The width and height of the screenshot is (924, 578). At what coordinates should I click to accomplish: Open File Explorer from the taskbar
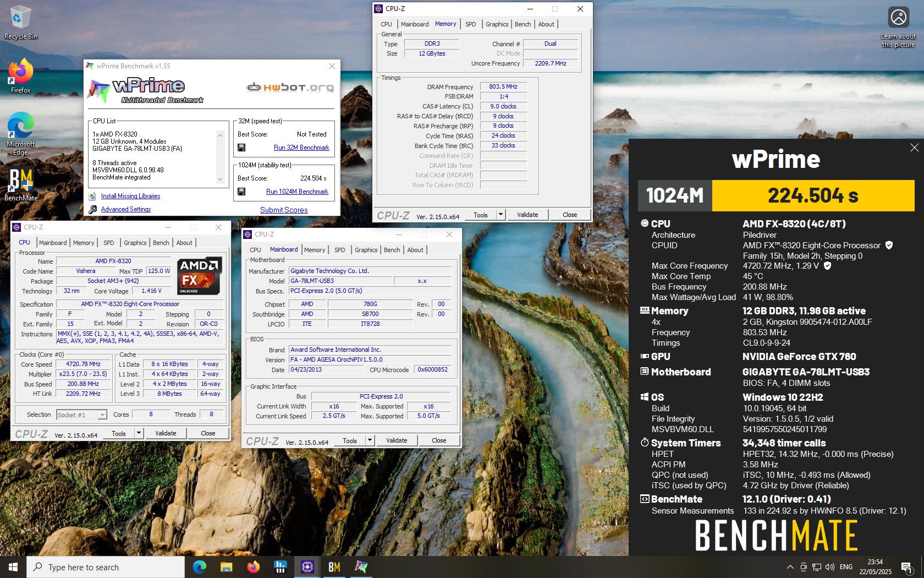(x=226, y=567)
